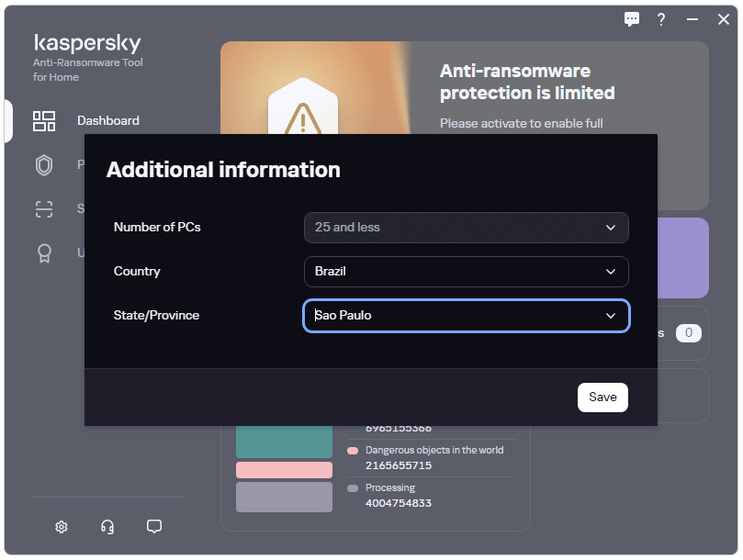Click the headset support icon
Viewport: 743px width, 560px height.
point(107,527)
